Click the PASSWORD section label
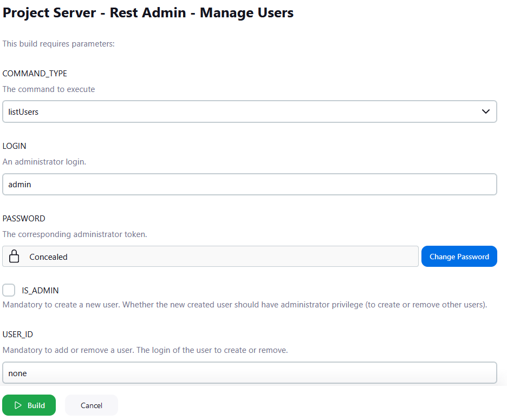The width and height of the screenshot is (507, 420). click(24, 218)
